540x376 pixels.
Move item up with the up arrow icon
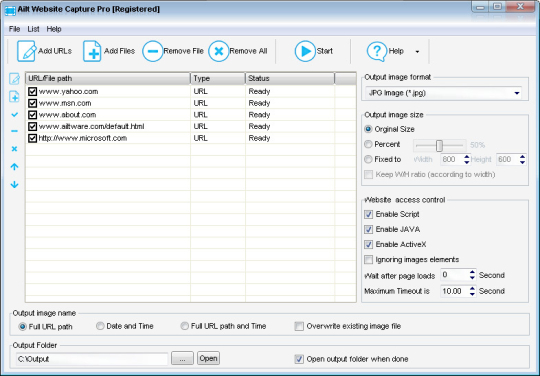(14, 167)
